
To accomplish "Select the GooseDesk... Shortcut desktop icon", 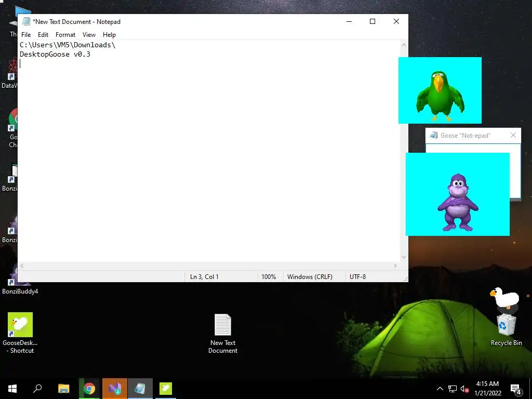I will 20,333.
